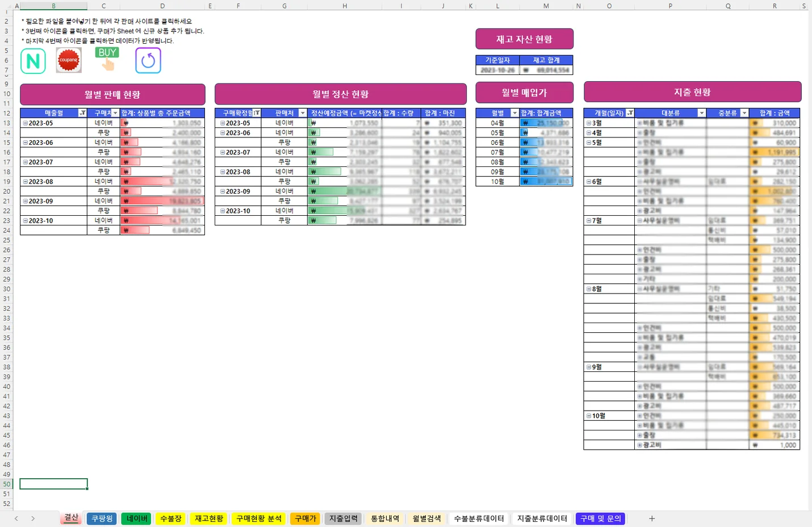Click the BUY hand-pointer icon
The height and width of the screenshot is (527, 812).
pos(107,59)
